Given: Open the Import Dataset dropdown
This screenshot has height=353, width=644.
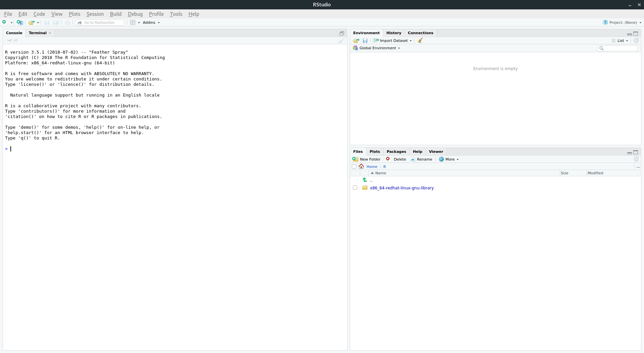Looking at the screenshot, I should [392, 41].
